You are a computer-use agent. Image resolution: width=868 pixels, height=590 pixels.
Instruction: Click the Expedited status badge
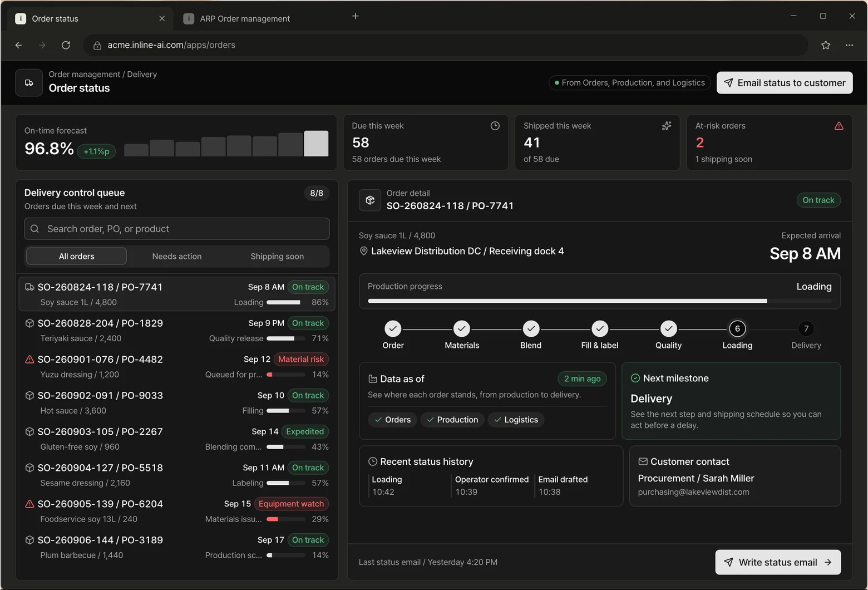305,431
